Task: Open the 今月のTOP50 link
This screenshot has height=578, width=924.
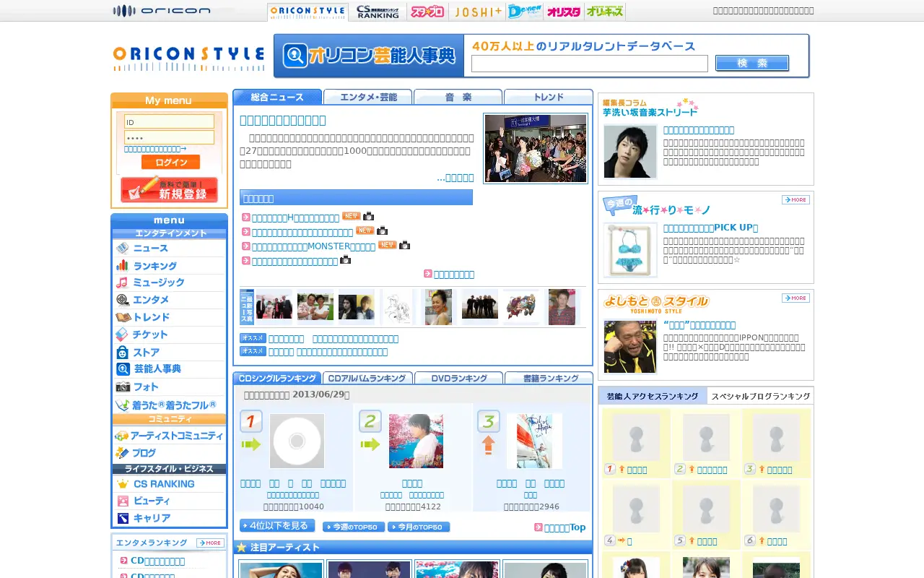Action: tap(419, 527)
